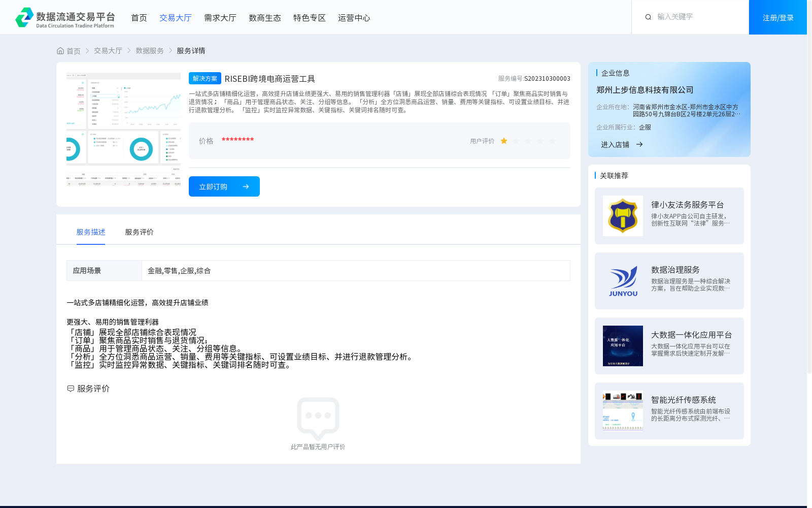Click the 进入店铺 link
812x508 pixels.
[615, 145]
